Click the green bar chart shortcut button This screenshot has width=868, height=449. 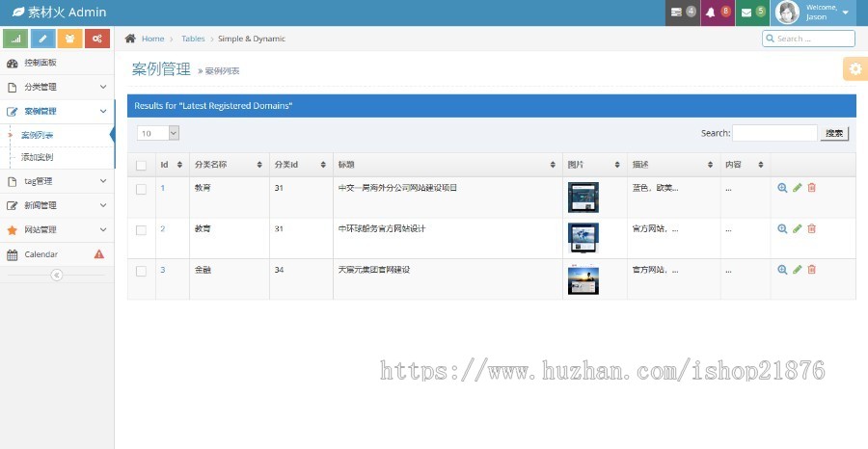[x=15, y=39]
